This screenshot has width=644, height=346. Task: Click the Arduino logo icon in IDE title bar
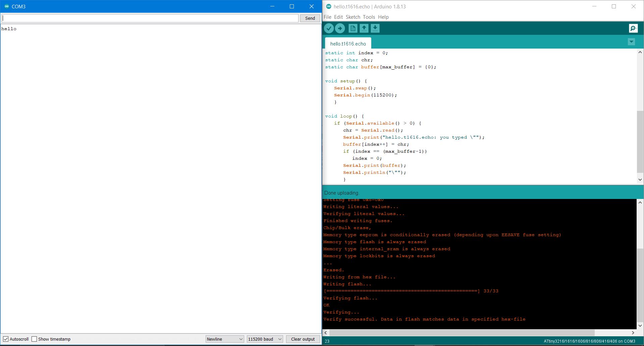click(328, 6)
